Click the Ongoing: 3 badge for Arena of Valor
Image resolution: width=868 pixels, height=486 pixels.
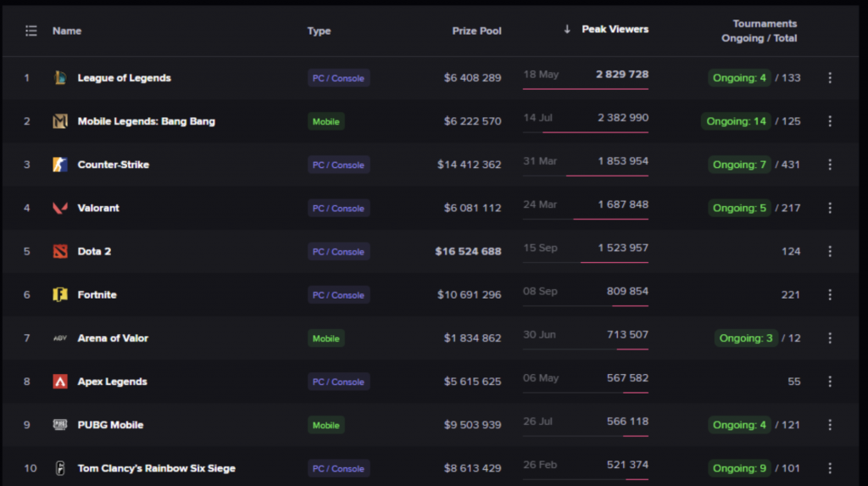[x=746, y=338]
